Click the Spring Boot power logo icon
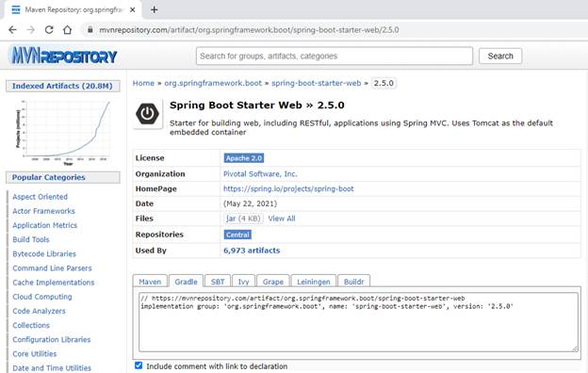The height and width of the screenshot is (373, 588). click(x=147, y=114)
